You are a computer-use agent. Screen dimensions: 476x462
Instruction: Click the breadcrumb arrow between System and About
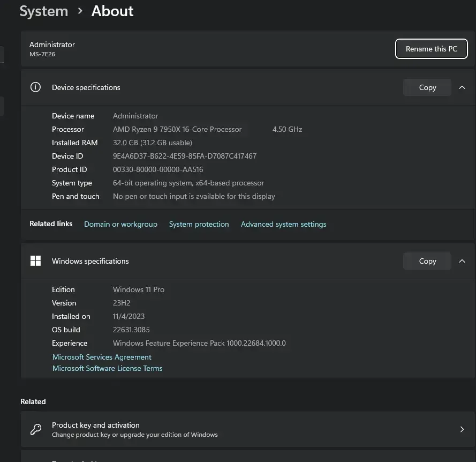pyautogui.click(x=80, y=11)
